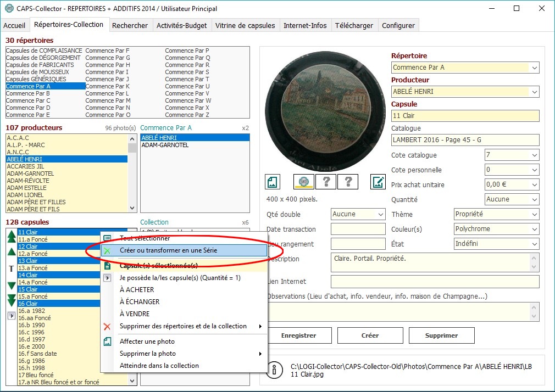This screenshot has height=392, width=555.
Task: Move capsule down with single down arrow
Action: pyautogui.click(x=12, y=285)
